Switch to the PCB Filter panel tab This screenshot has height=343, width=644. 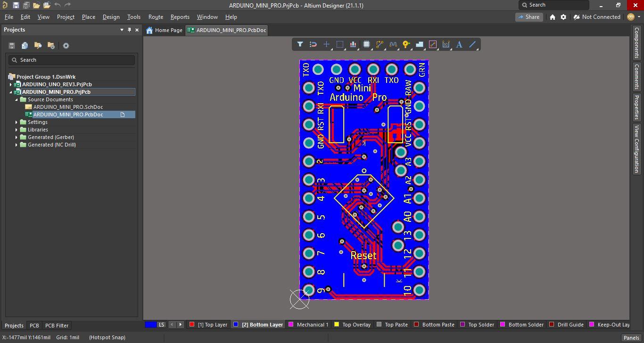click(x=57, y=326)
